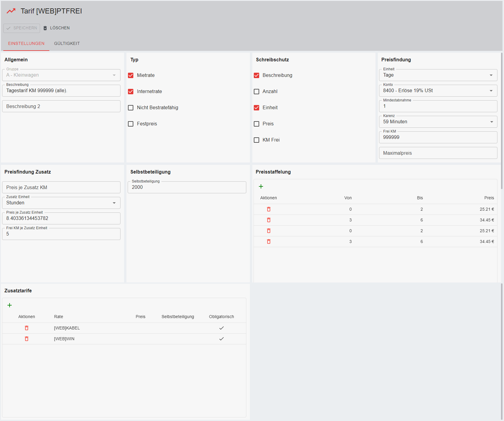Open the Einheit dropdown showing Tage

(438, 75)
